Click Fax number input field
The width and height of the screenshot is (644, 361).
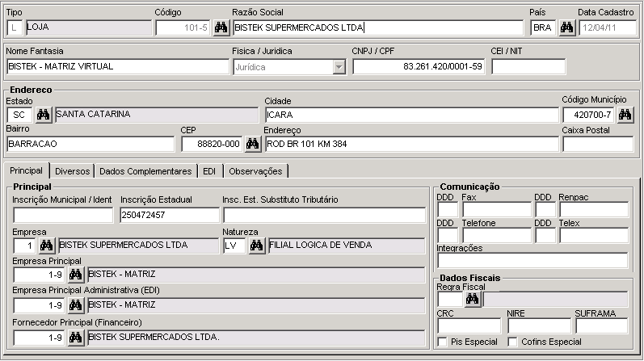(x=497, y=209)
